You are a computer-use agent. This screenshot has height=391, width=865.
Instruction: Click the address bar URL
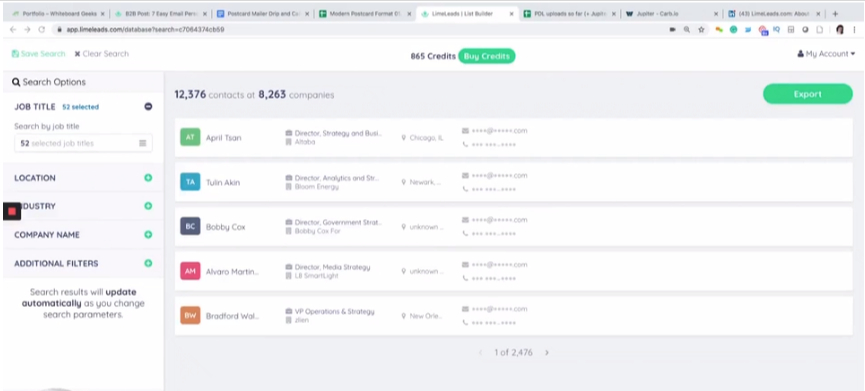(146, 29)
